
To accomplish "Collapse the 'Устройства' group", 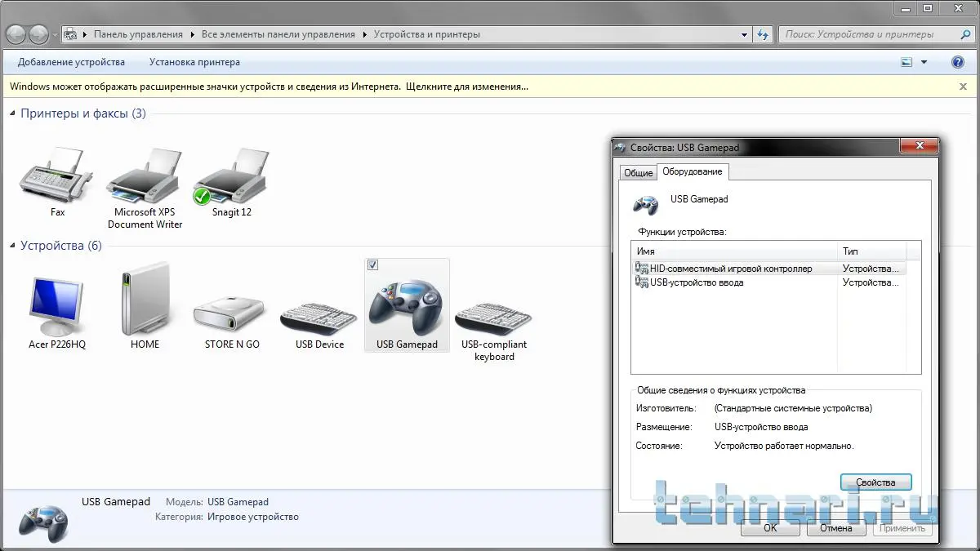I will click(12, 246).
